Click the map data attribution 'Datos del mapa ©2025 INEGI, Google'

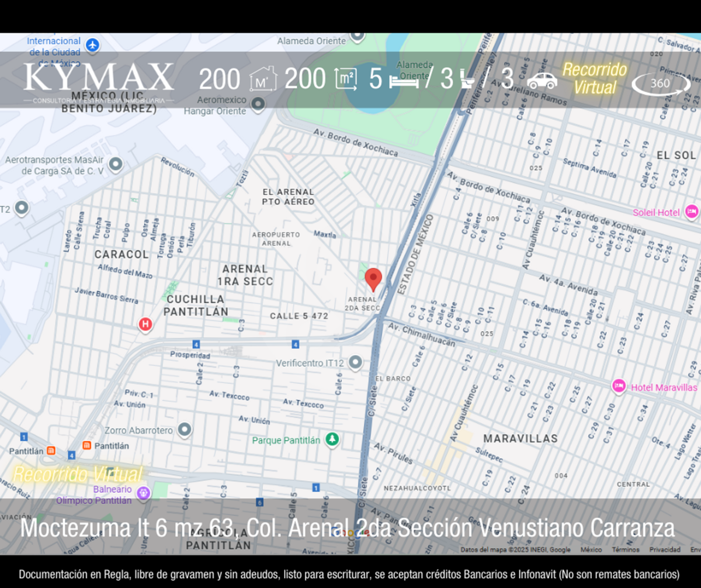click(x=516, y=549)
